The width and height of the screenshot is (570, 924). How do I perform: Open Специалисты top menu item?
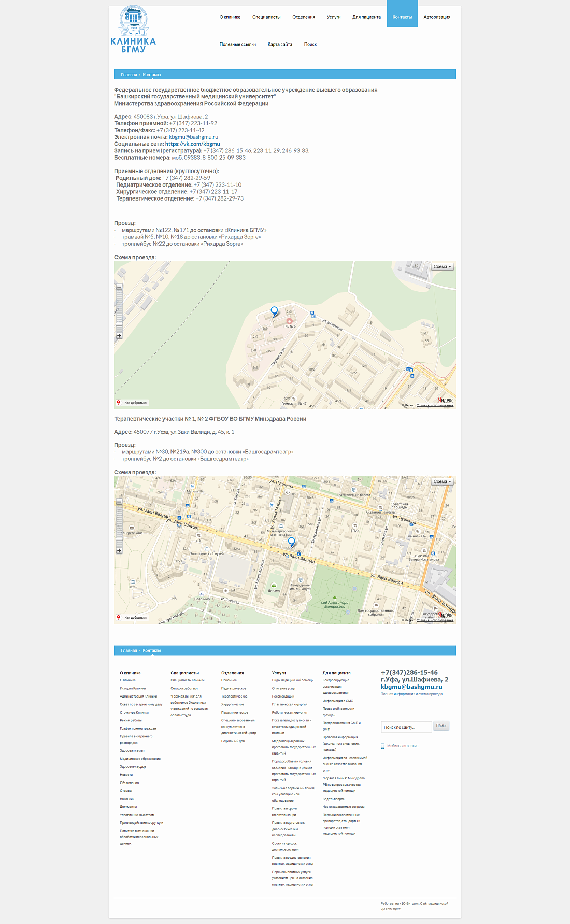click(x=266, y=17)
